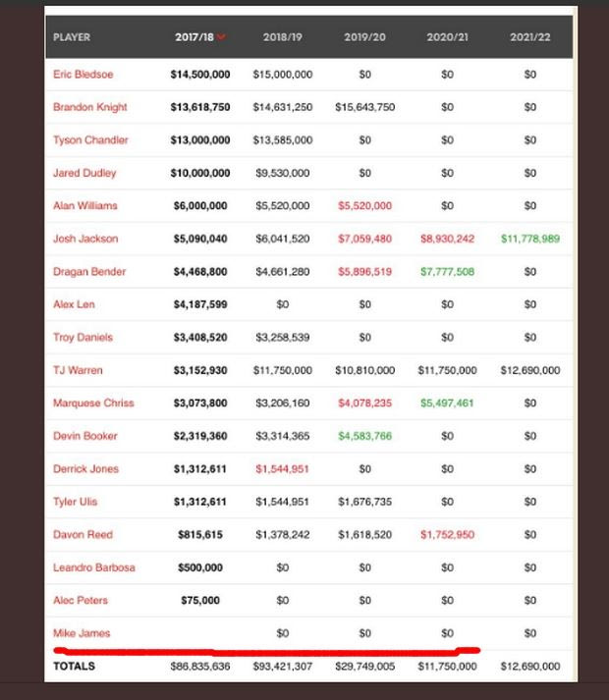The height and width of the screenshot is (700, 609).
Task: Select the Jared Dudley player link
Action: coord(84,173)
